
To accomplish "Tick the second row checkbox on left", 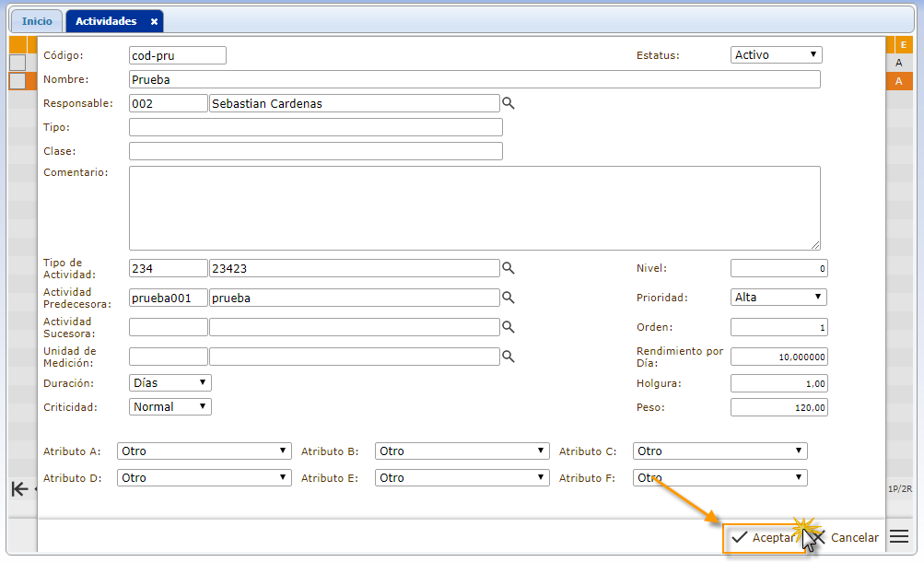I will (x=18, y=81).
